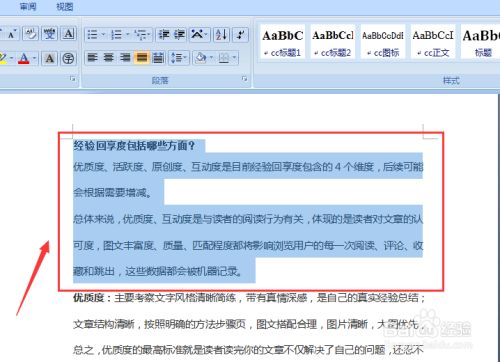Image resolution: width=500 pixels, height=362 pixels.
Task: Expand the multilevel list dropdown arrow
Action: pyautogui.click(x=149, y=35)
